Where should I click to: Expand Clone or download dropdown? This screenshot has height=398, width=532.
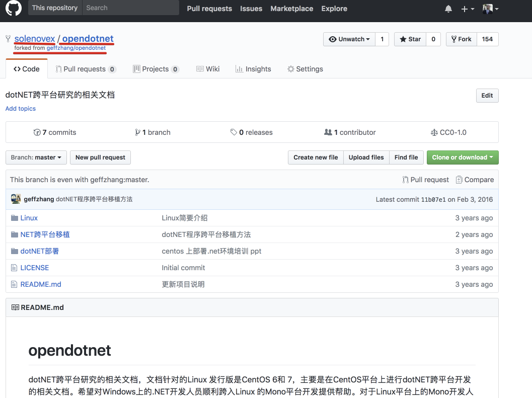click(x=463, y=157)
